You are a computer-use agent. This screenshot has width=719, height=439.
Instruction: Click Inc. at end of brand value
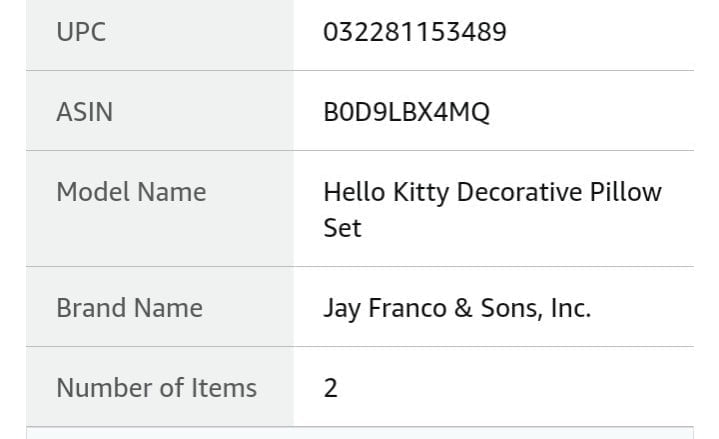pyautogui.click(x=571, y=308)
